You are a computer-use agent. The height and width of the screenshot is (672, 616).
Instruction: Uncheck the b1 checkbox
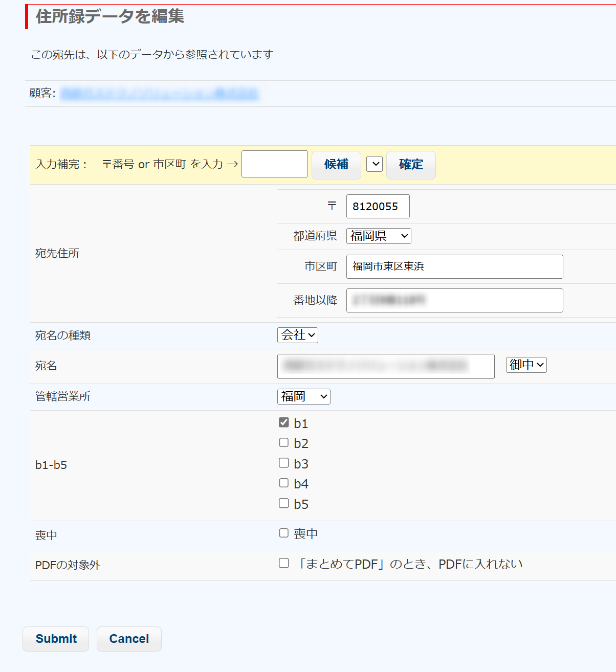pyautogui.click(x=284, y=422)
